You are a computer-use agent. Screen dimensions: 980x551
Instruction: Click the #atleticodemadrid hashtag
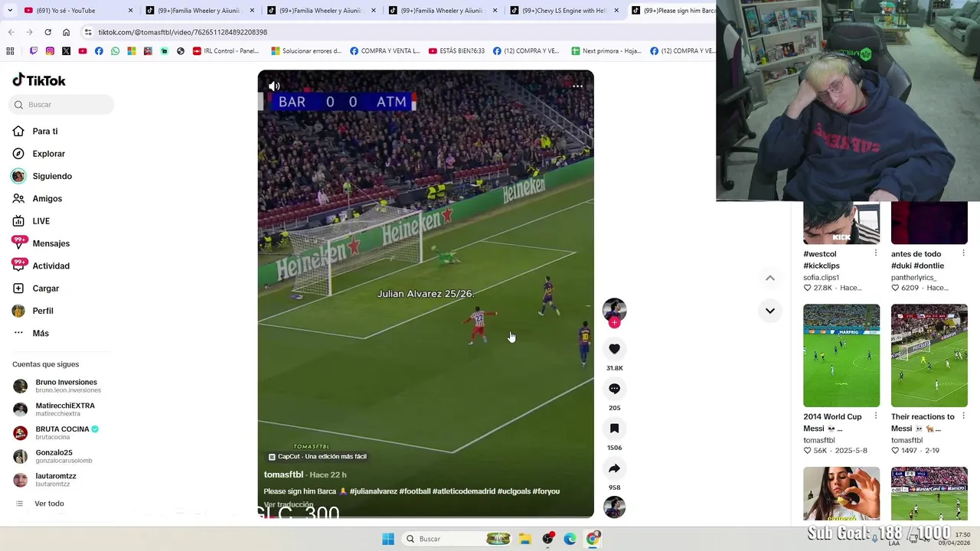tap(463, 491)
